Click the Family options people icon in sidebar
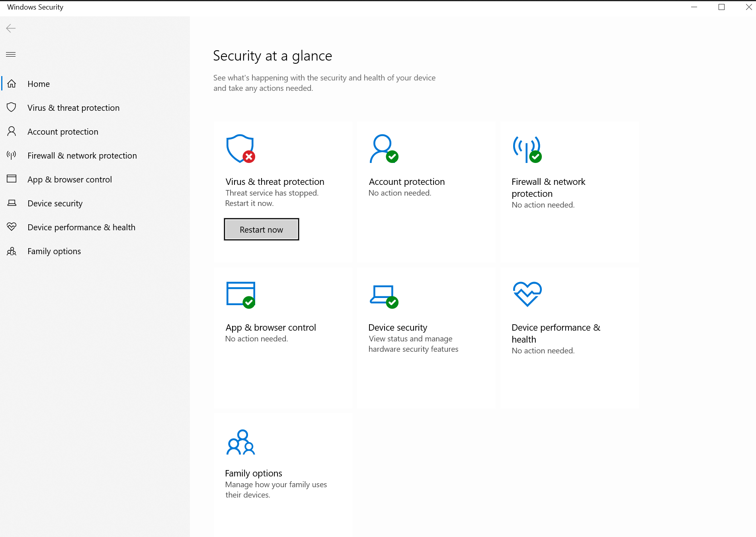The image size is (756, 537). pyautogui.click(x=12, y=251)
